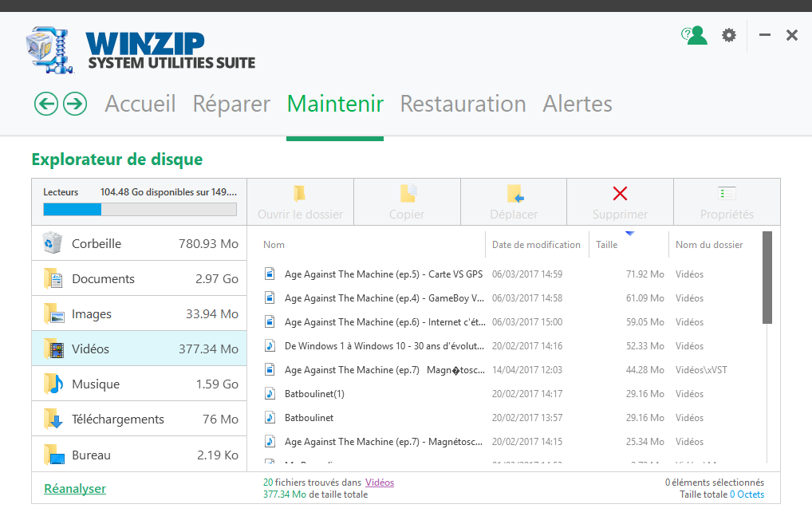Click the forward navigation arrow
Viewport: 812px width, 520px height.
click(x=74, y=104)
